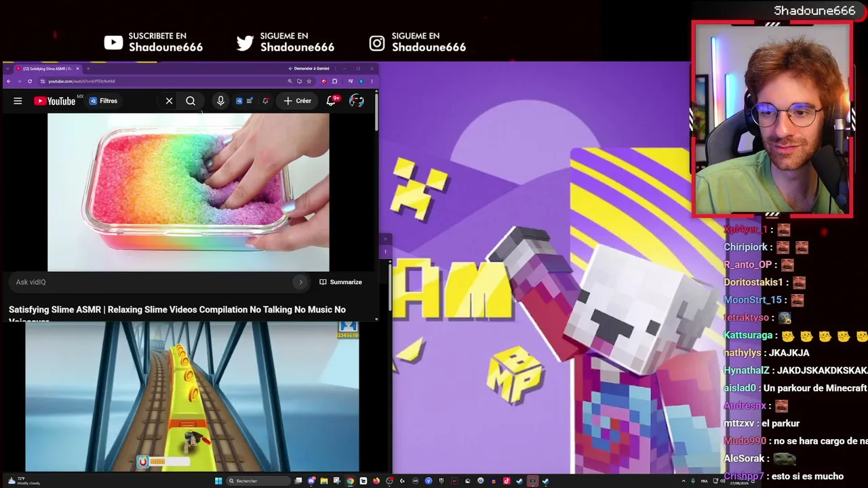Open TikTok from the taskbar
This screenshot has width=868, height=488.
pyautogui.click(x=507, y=481)
